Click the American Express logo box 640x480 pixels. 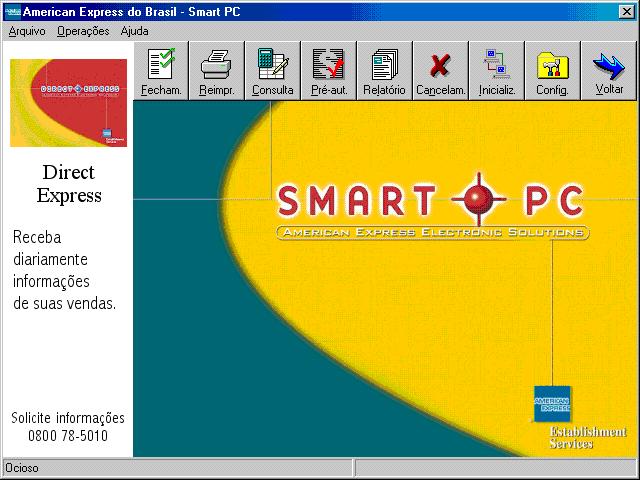point(552,404)
